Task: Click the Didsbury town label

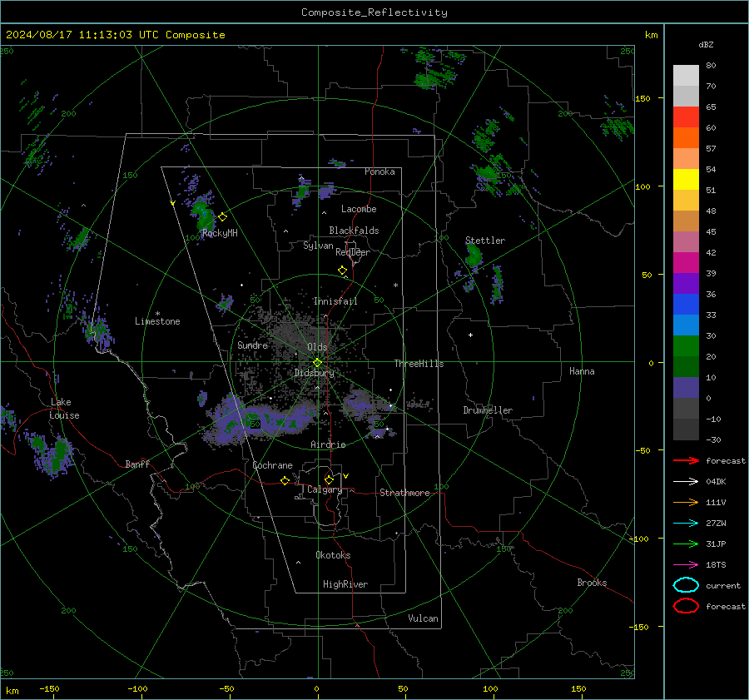Action: pos(315,373)
